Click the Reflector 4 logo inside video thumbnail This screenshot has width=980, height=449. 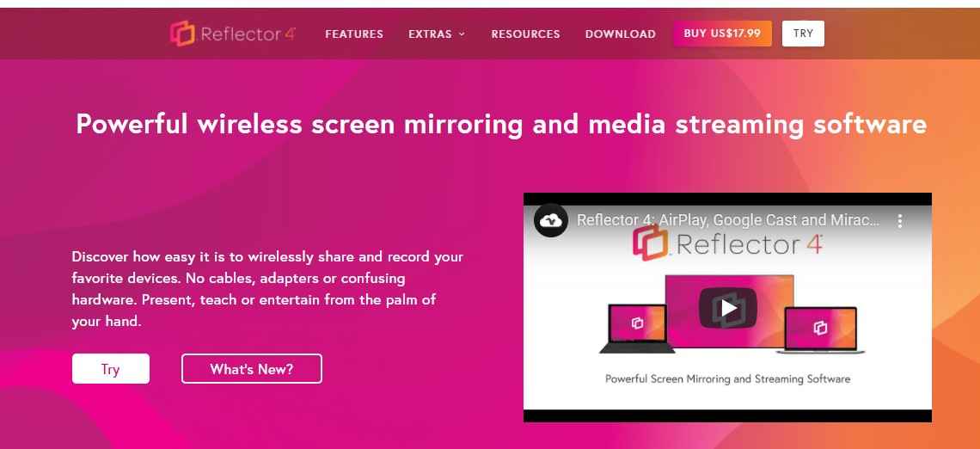click(x=727, y=244)
